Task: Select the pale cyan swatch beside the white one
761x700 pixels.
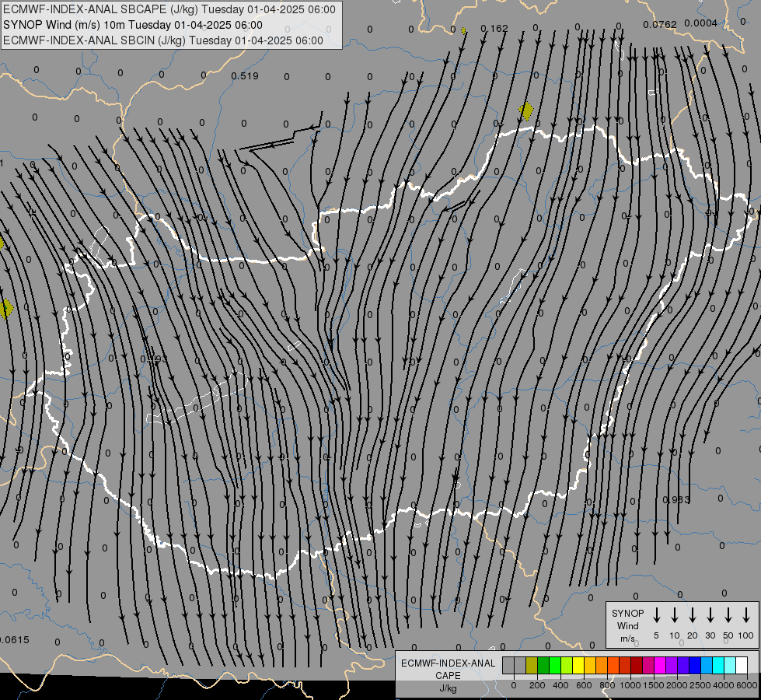Action: pos(729,665)
